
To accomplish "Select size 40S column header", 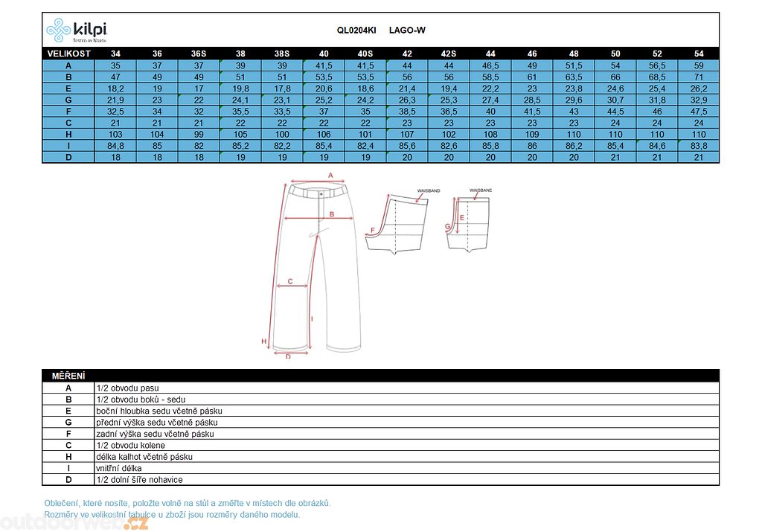I will (x=365, y=54).
